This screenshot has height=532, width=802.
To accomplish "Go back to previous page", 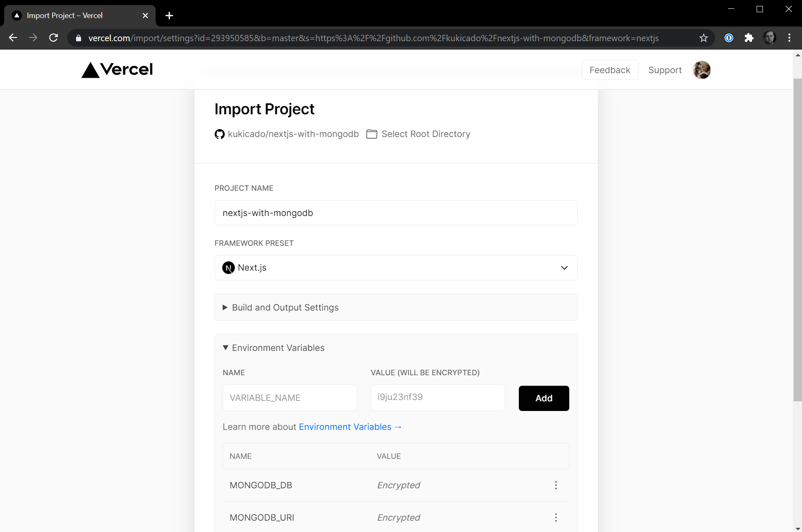I will point(13,38).
